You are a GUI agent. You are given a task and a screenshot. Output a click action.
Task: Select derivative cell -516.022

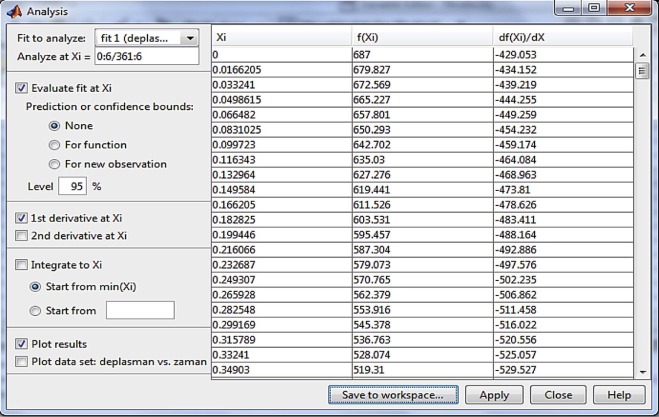pyautogui.click(x=563, y=325)
